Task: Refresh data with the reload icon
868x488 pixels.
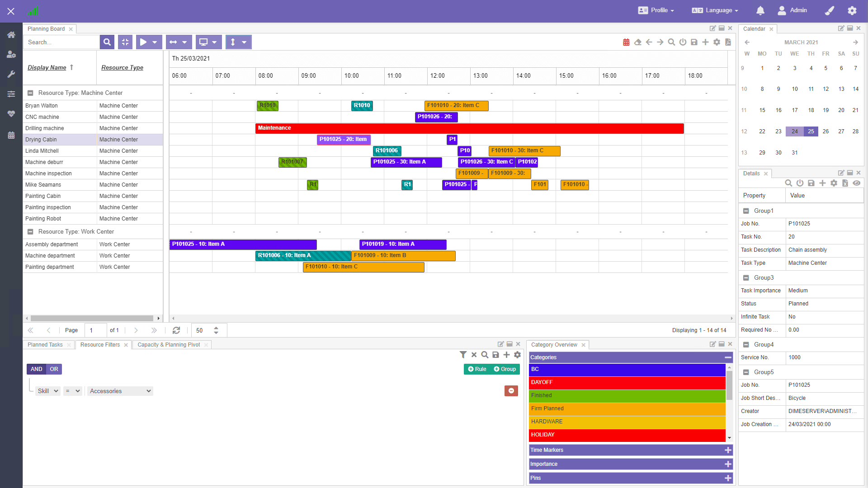Action: pyautogui.click(x=176, y=330)
